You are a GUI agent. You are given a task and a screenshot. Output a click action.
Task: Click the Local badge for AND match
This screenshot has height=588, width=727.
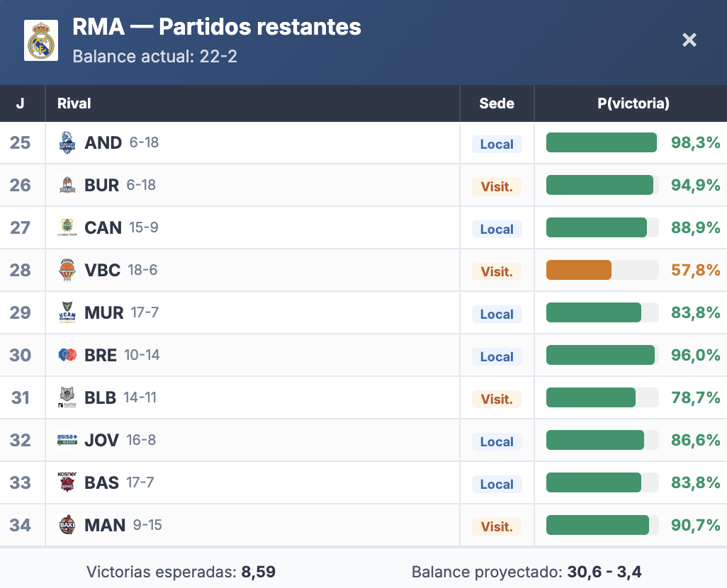pyautogui.click(x=497, y=144)
